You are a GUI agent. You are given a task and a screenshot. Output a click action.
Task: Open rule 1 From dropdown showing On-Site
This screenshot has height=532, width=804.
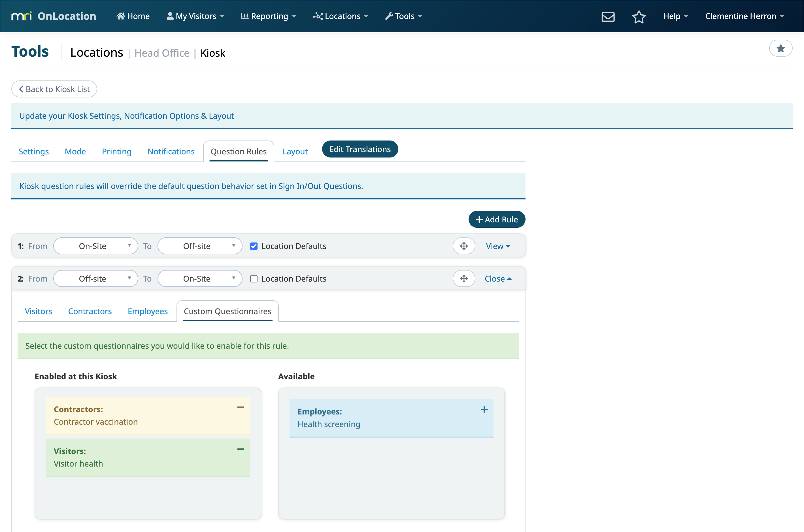96,246
